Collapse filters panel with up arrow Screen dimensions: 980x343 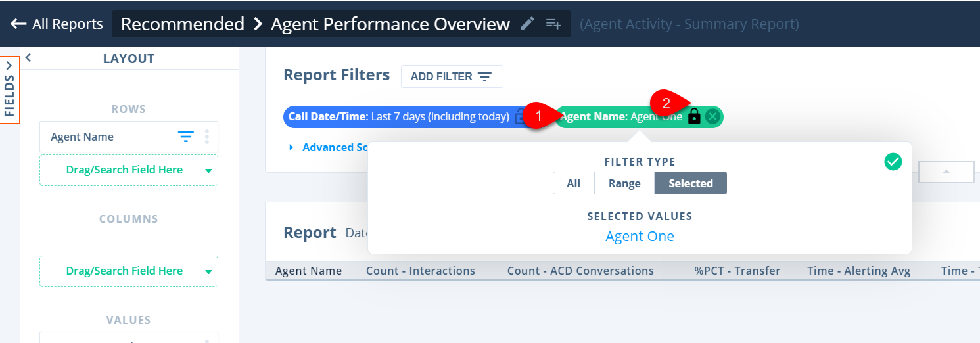[946, 171]
